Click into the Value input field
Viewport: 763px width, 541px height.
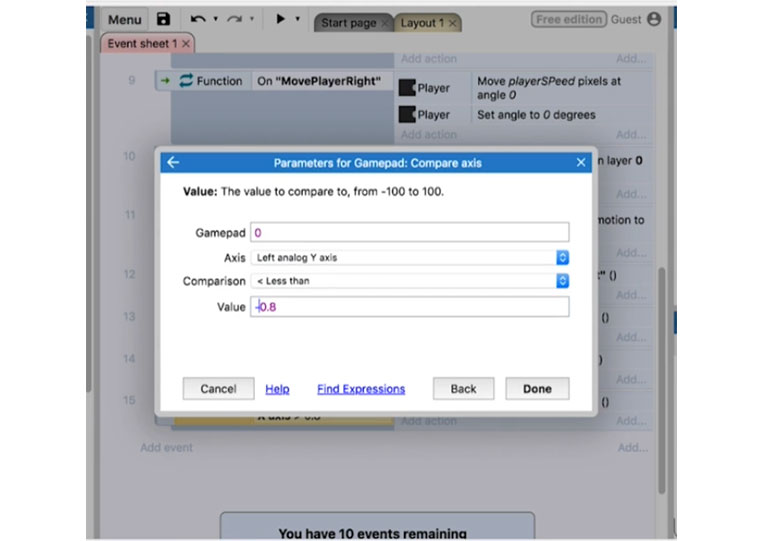(410, 307)
